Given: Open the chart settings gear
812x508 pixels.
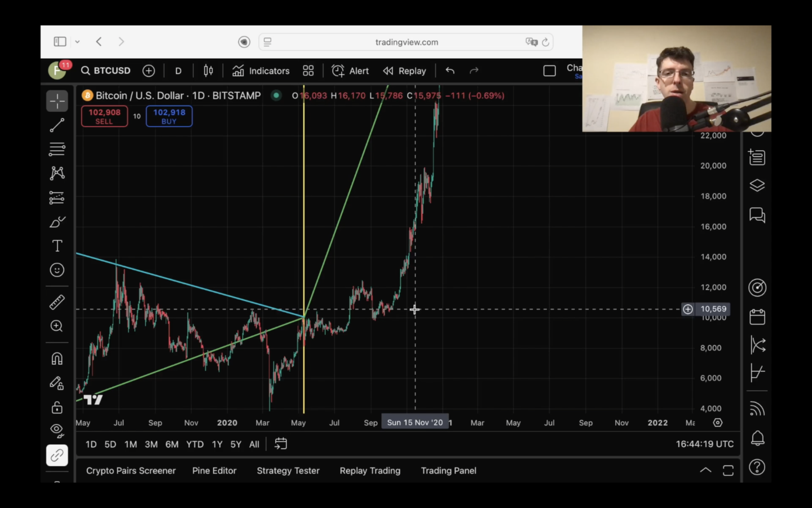Looking at the screenshot, I should [718, 423].
